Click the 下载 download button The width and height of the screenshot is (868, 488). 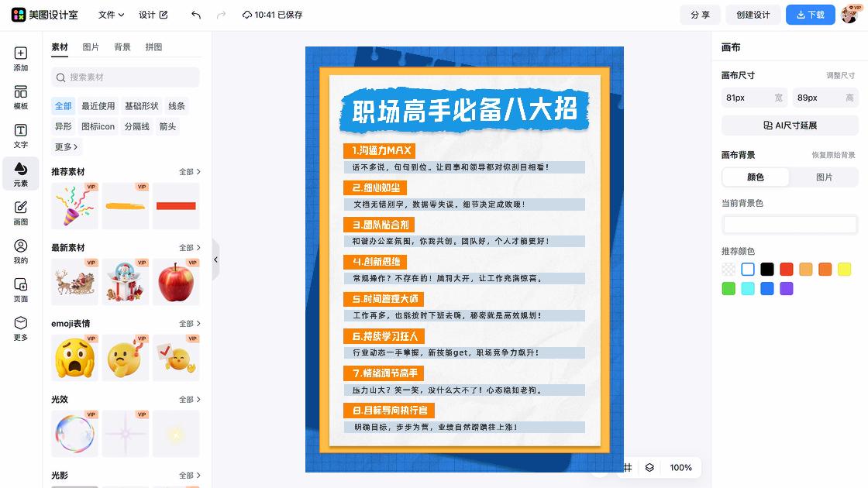click(810, 14)
